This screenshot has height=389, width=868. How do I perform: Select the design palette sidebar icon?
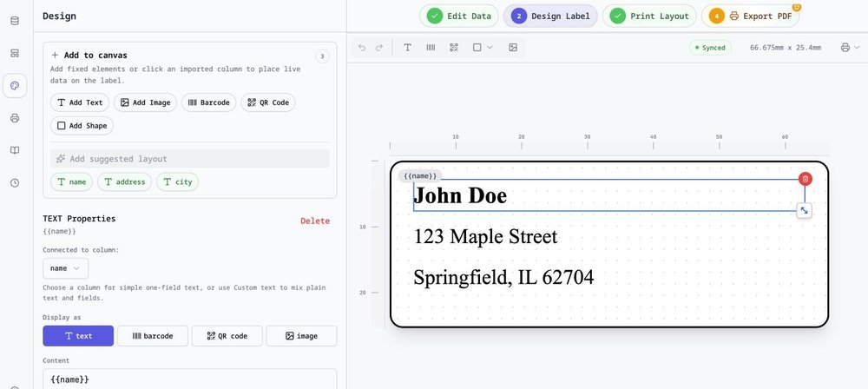click(x=15, y=86)
